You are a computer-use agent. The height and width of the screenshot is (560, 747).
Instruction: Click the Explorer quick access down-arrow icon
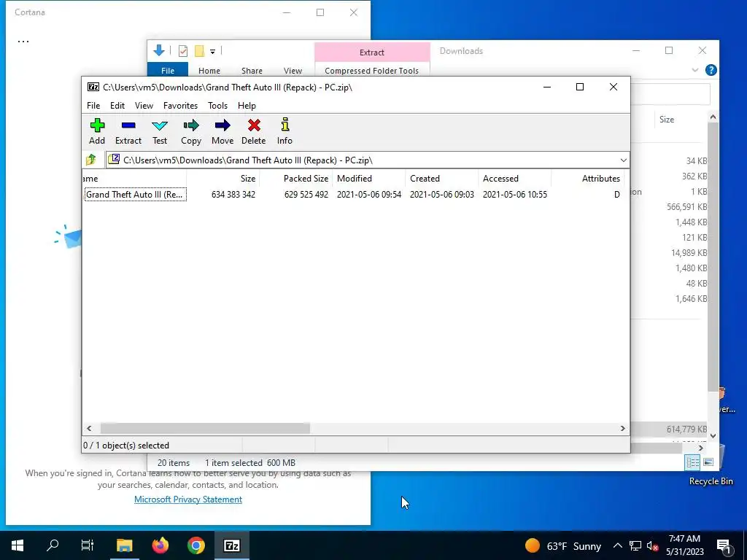pos(159,50)
